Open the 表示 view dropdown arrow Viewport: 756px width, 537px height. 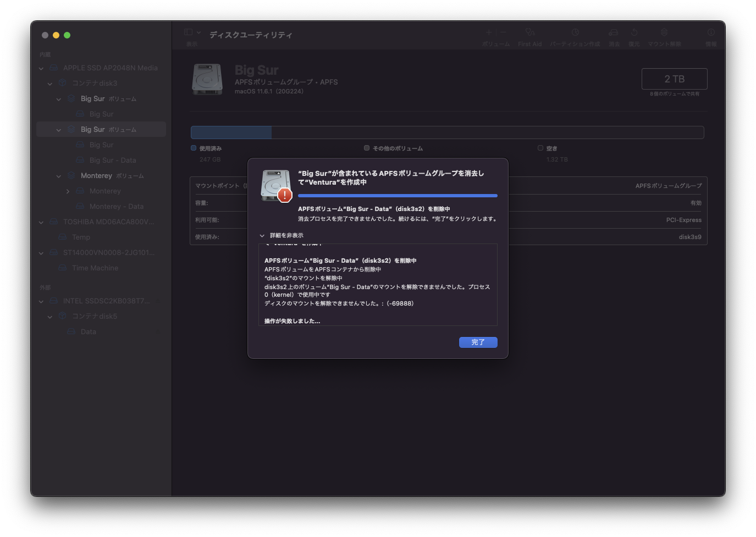pos(199,32)
